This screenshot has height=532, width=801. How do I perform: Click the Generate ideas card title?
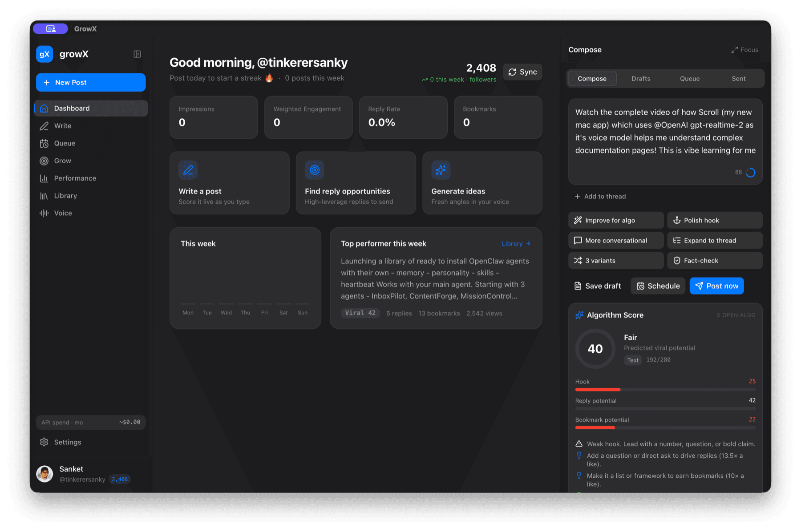coord(458,191)
